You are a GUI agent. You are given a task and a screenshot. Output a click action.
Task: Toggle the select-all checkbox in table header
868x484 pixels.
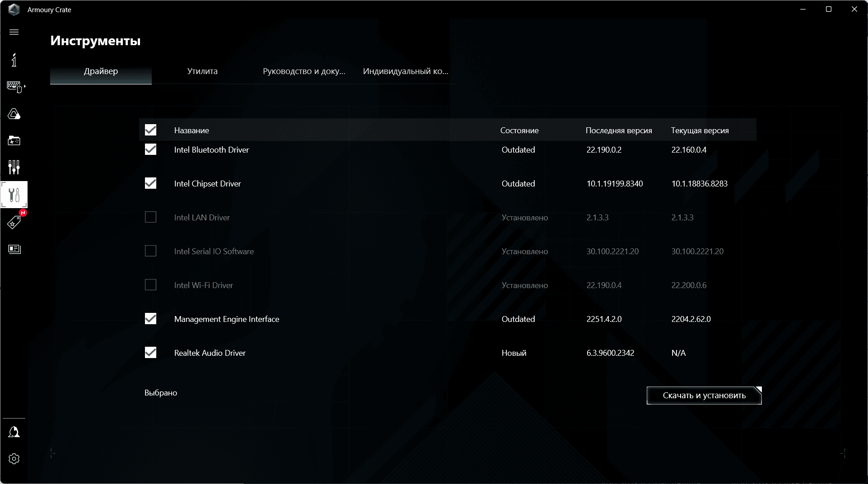click(x=150, y=130)
